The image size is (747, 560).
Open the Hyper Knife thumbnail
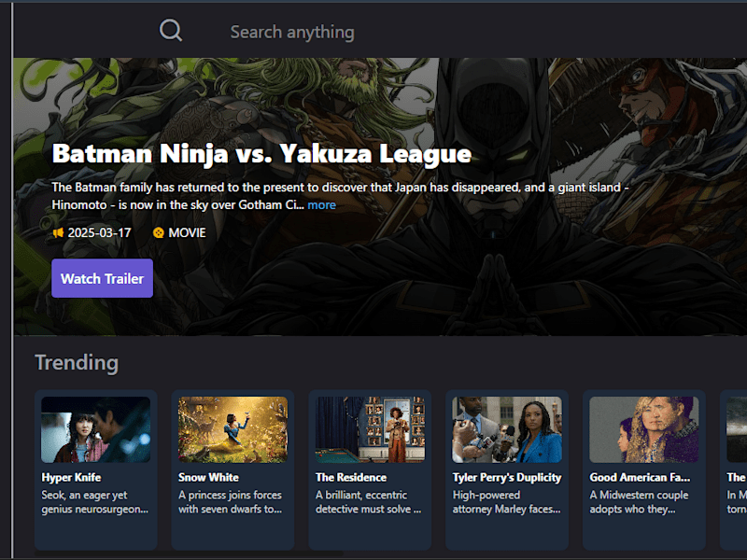click(96, 429)
